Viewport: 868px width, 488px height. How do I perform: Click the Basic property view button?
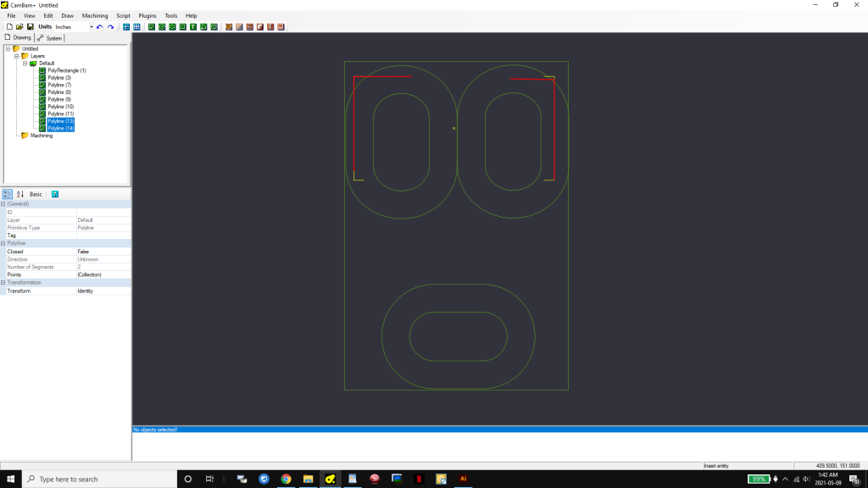pyautogui.click(x=36, y=194)
